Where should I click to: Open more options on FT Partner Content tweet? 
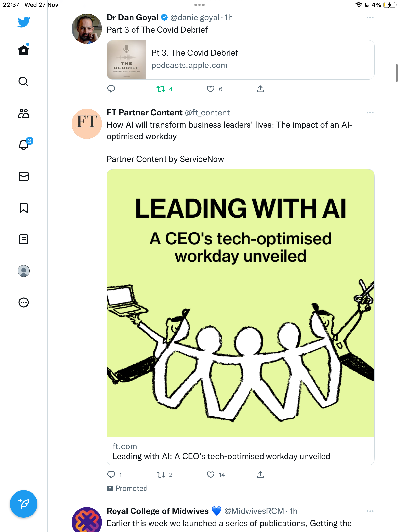coord(370,113)
